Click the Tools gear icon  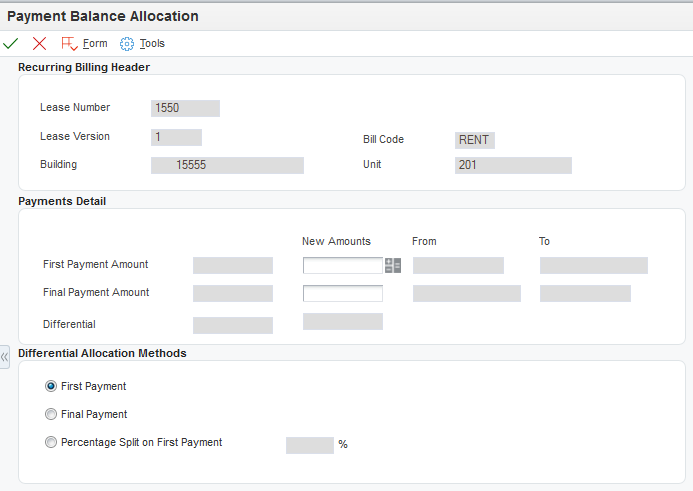[127, 44]
